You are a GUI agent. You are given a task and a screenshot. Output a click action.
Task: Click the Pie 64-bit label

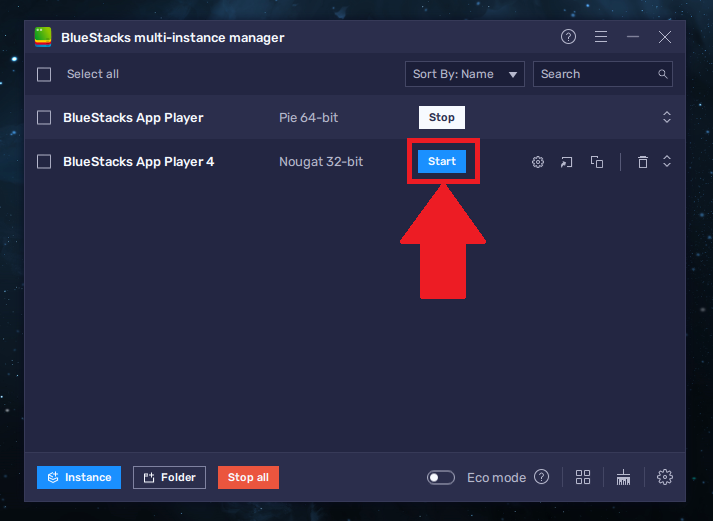coord(309,118)
